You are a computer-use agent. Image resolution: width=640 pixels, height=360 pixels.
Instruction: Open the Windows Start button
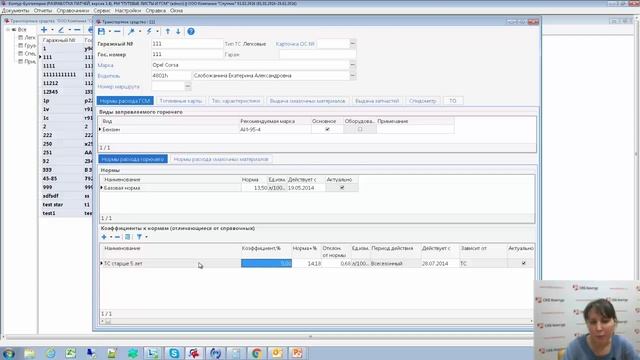pos(9,353)
